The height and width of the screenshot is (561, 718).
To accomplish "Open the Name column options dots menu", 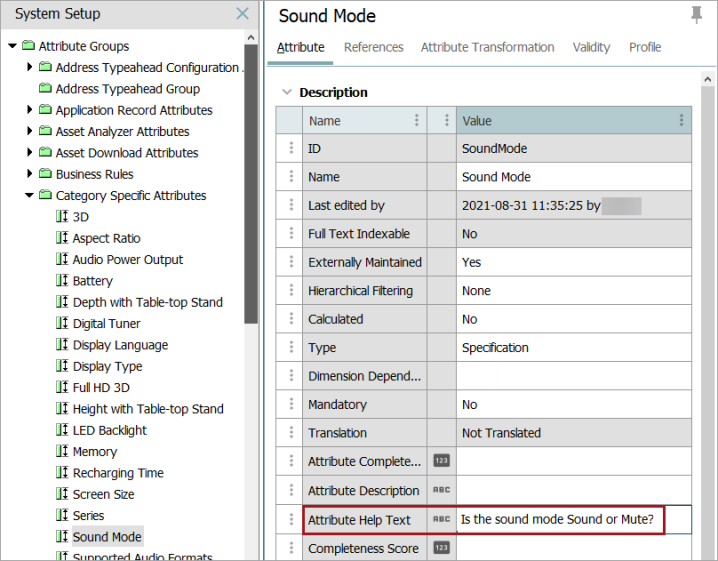I will pos(416,120).
